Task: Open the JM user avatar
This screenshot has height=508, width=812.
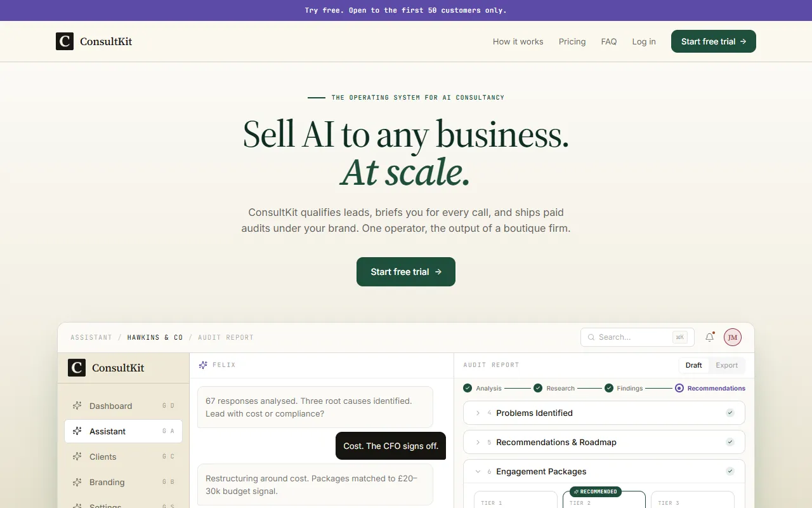Action: click(733, 337)
